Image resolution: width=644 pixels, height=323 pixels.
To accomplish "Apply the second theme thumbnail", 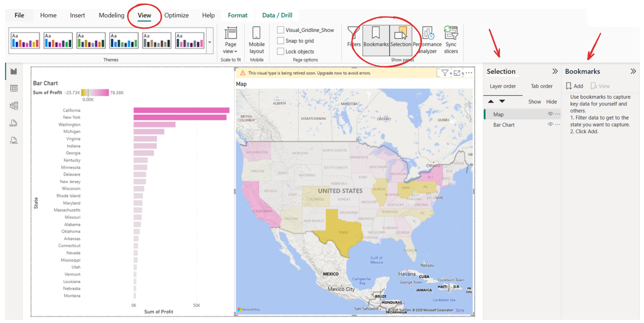I will [58, 40].
